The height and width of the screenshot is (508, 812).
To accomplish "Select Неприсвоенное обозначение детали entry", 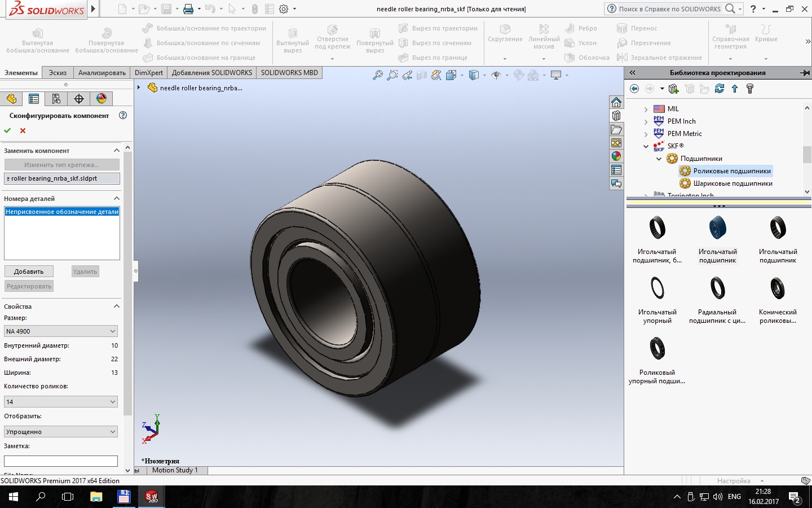I will tap(62, 212).
